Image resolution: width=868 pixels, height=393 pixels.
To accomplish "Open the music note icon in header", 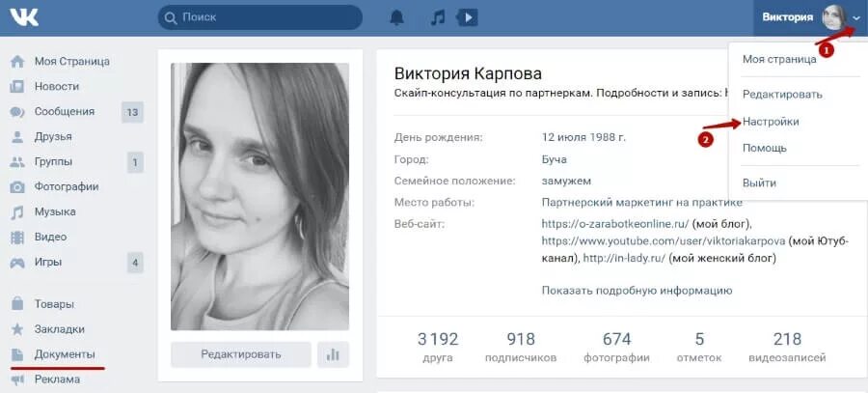I will pos(437,17).
